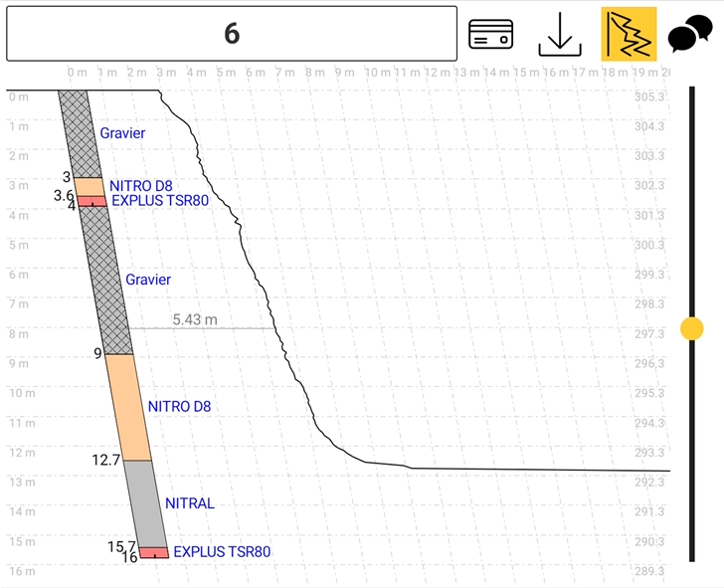Click the top end of the vertical slider track
This screenshot has height=588, width=724.
(692, 92)
